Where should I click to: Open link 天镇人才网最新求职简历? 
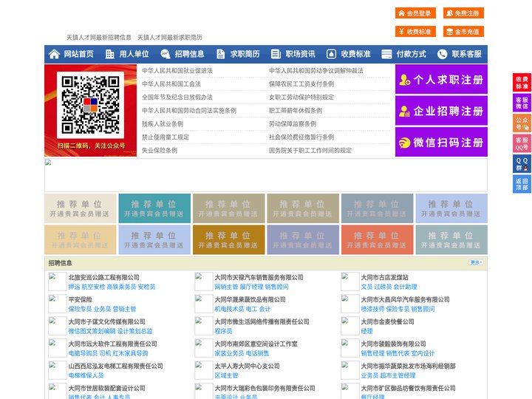[170, 38]
